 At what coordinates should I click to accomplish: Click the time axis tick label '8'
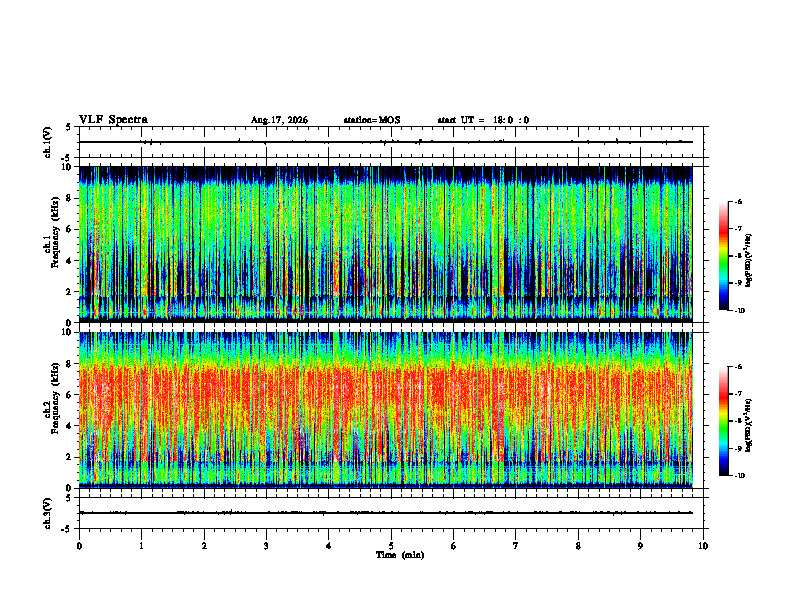tap(578, 546)
